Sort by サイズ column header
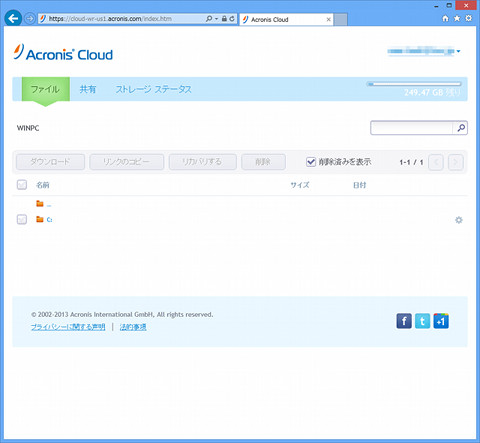This screenshot has height=443, width=480. pos(300,185)
